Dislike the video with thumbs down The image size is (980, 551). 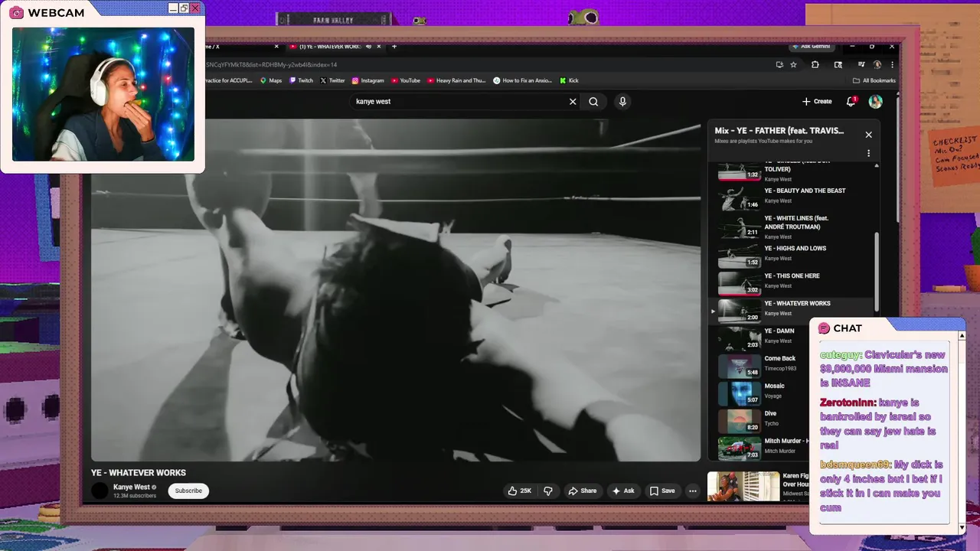point(548,491)
